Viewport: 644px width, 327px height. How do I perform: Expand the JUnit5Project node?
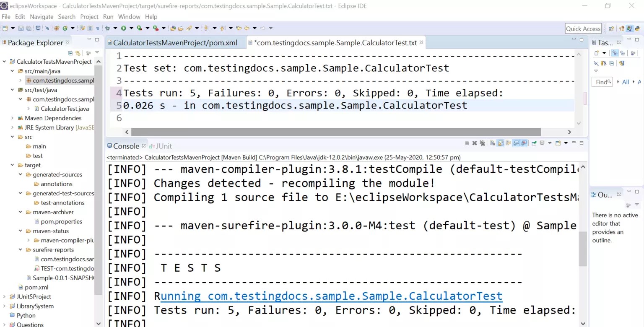pyautogui.click(x=3, y=296)
